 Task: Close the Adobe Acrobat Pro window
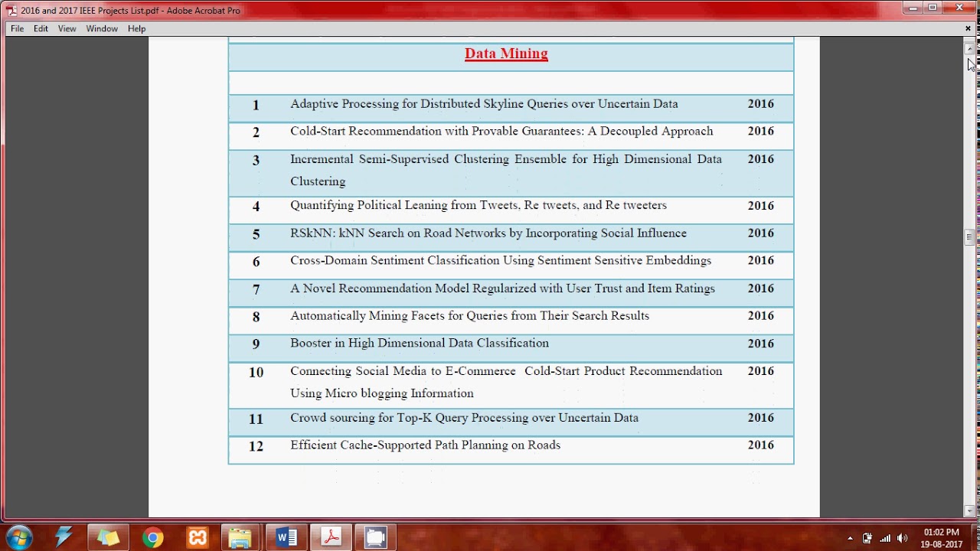coord(960,8)
